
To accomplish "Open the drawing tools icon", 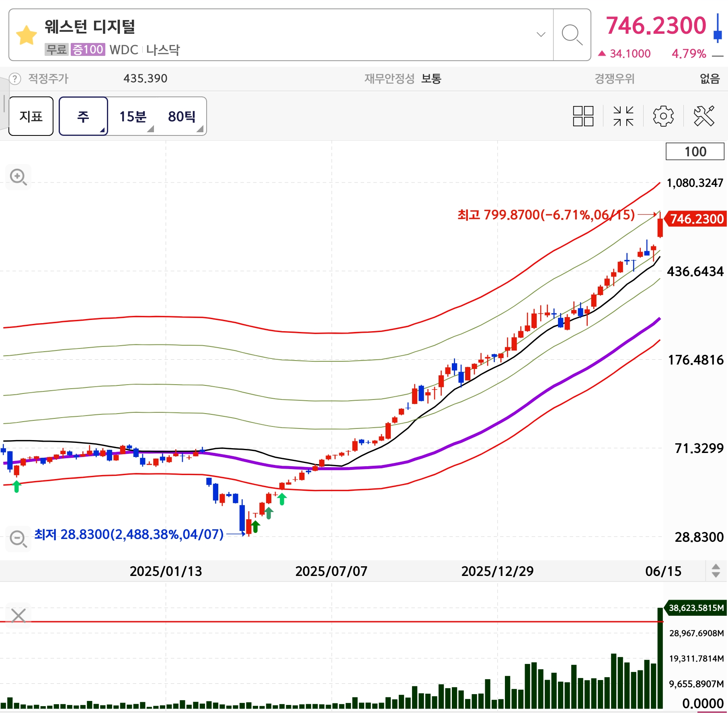I will 704,116.
